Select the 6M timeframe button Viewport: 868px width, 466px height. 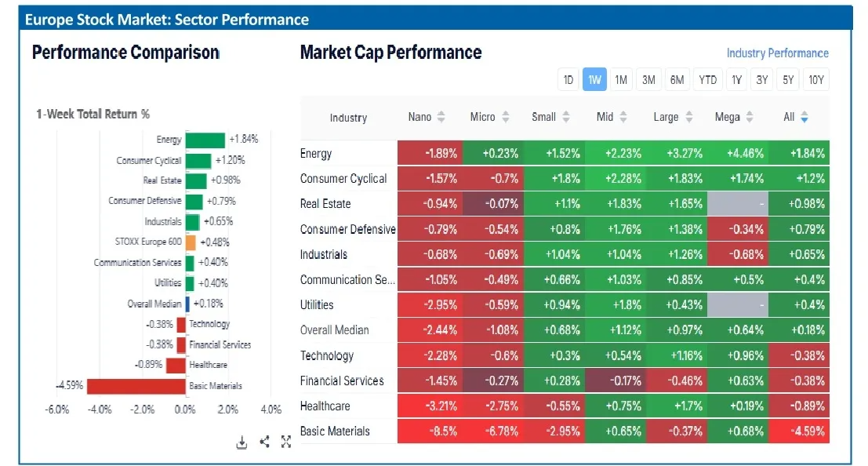coord(677,79)
